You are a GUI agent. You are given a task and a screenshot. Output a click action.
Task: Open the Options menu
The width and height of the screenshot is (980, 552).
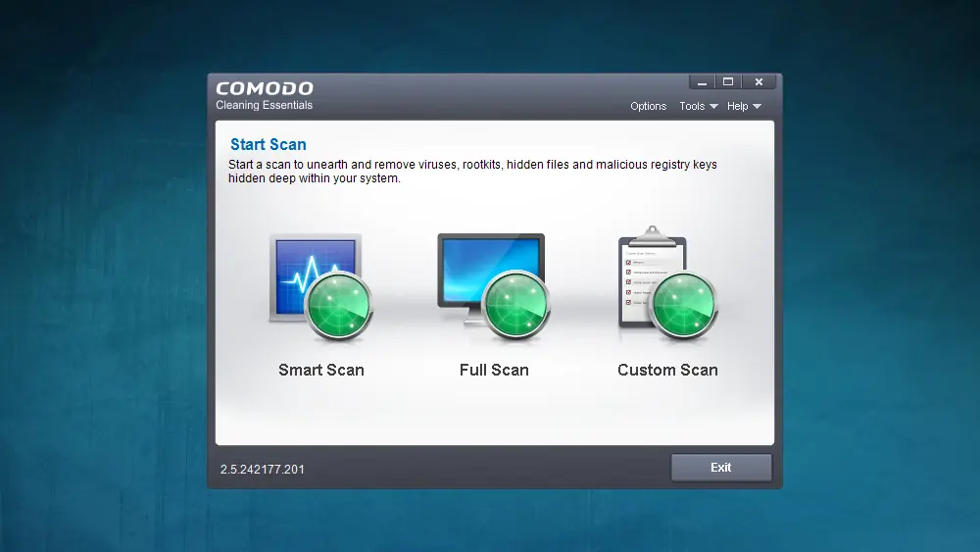click(648, 106)
